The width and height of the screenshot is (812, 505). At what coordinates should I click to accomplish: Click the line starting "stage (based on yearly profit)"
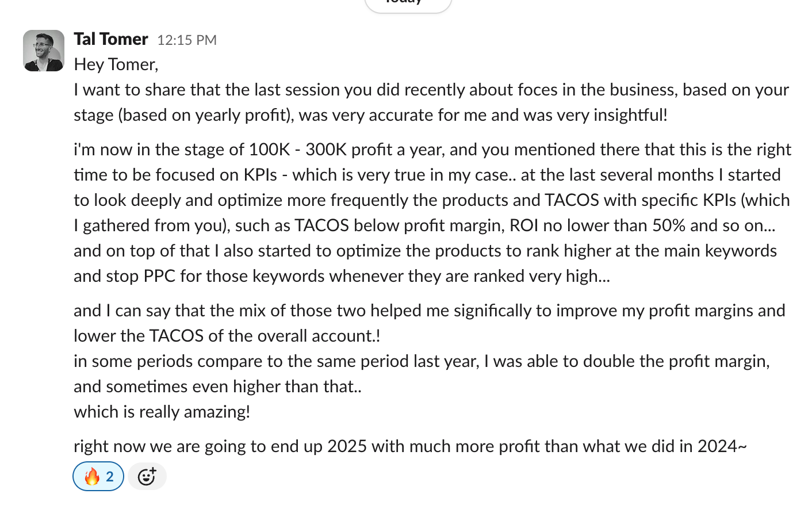[x=370, y=115]
